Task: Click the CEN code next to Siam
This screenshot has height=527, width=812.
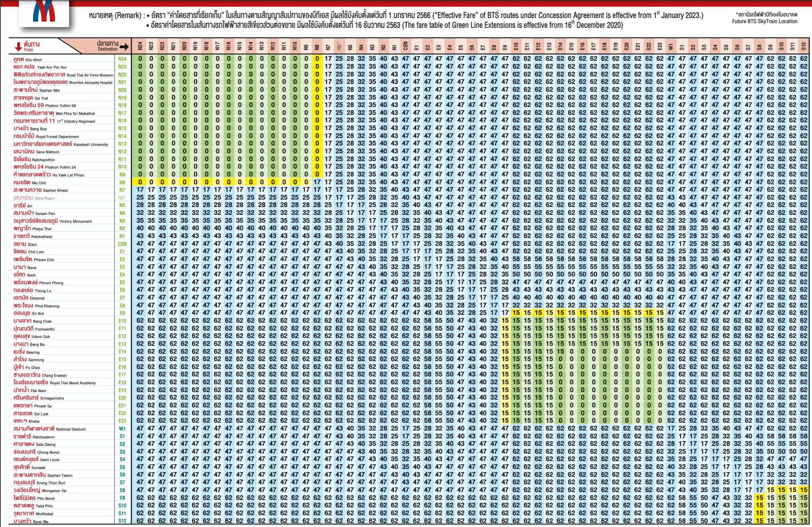Action: point(122,244)
